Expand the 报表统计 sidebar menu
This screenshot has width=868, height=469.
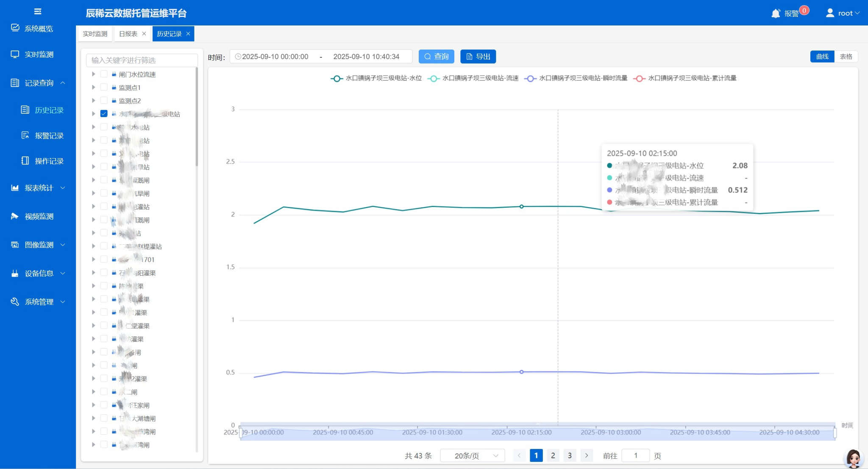(39, 188)
